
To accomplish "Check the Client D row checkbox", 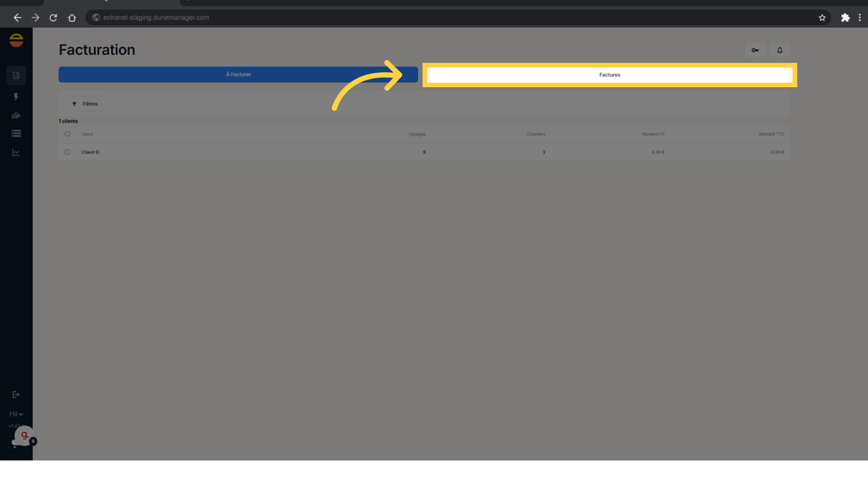I will point(67,152).
